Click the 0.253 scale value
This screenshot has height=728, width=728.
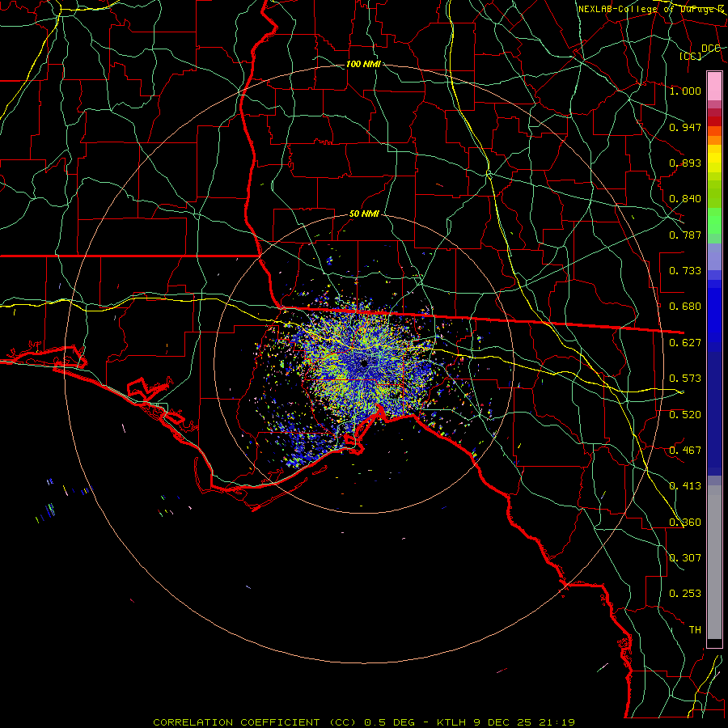click(685, 594)
